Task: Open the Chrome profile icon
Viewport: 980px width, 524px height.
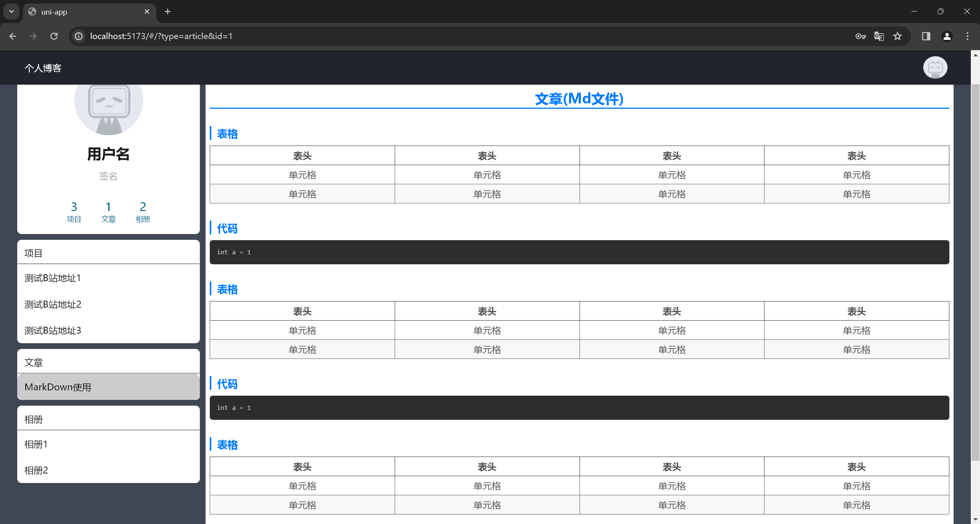Action: pyautogui.click(x=947, y=36)
